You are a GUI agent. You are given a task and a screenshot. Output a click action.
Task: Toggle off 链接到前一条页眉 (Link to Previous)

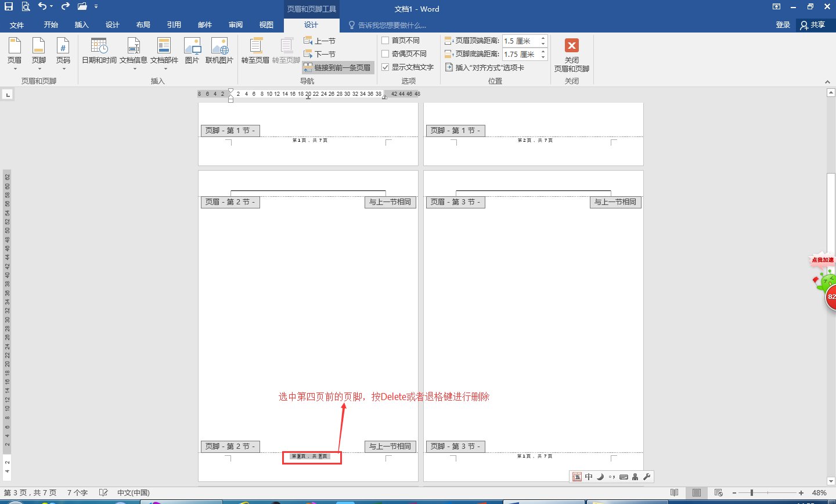point(338,67)
